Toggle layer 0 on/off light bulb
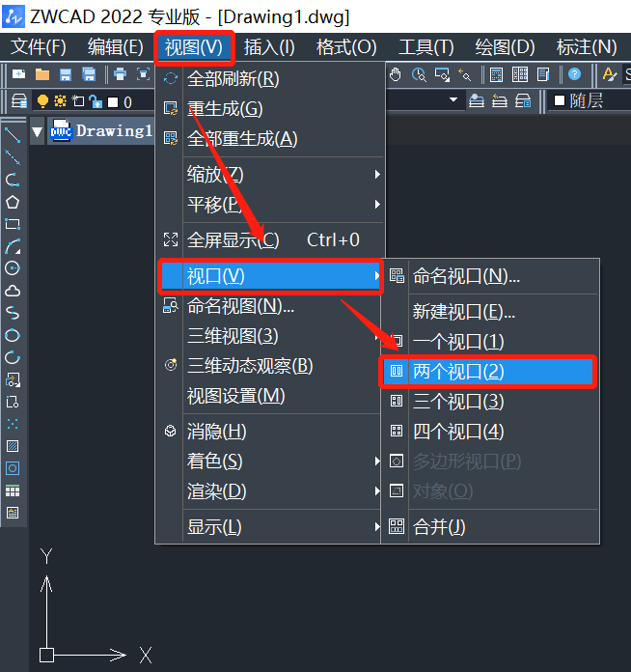 click(42, 101)
